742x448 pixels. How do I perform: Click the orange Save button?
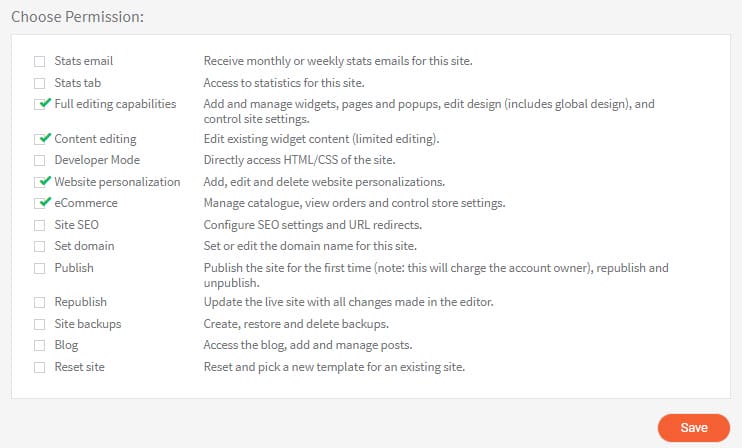point(694,427)
